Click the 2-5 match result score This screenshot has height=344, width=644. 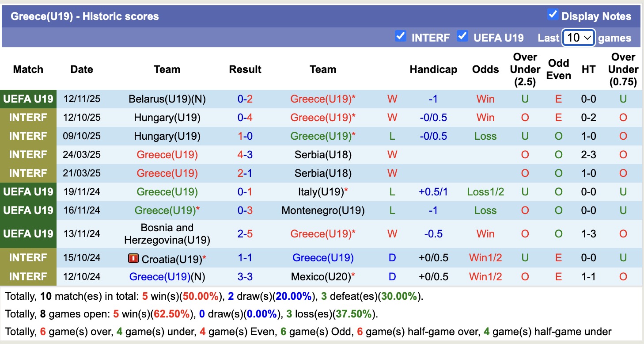click(x=245, y=233)
